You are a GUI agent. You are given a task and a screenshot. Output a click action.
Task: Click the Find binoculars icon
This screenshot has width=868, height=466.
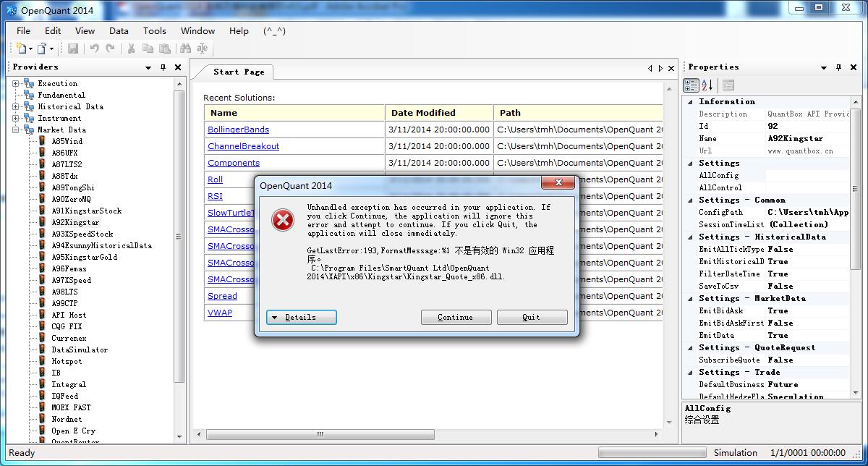(x=186, y=48)
